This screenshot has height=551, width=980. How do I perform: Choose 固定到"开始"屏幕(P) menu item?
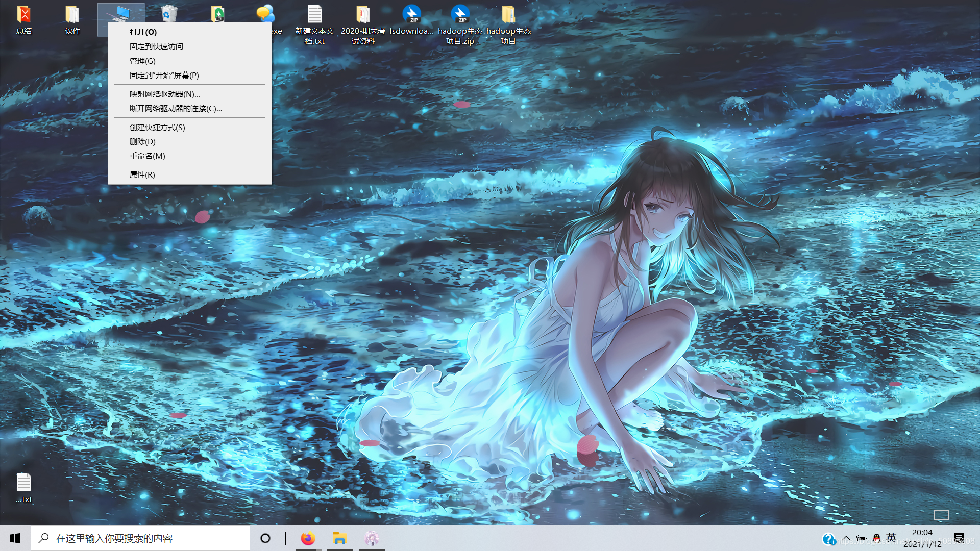click(x=190, y=75)
